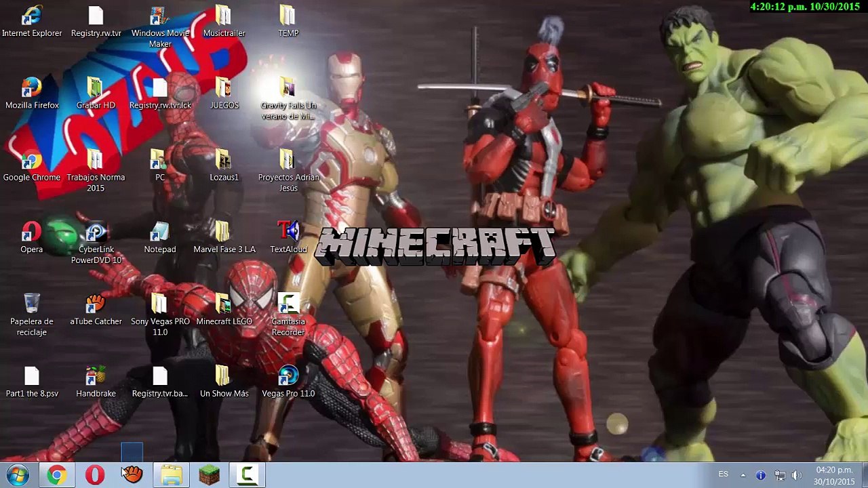Select the TextAloud desktop shortcut
Image resolution: width=868 pixels, height=488 pixels.
(288, 238)
